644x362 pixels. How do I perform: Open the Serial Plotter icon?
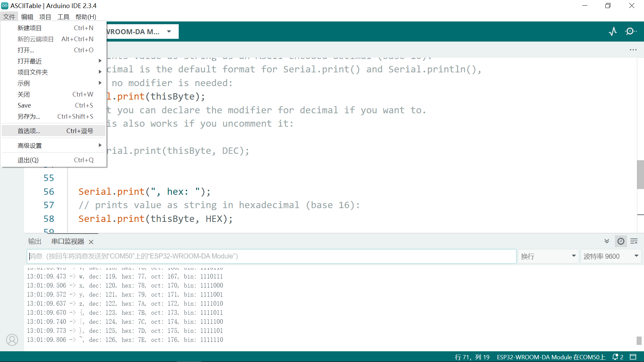pyautogui.click(x=613, y=32)
